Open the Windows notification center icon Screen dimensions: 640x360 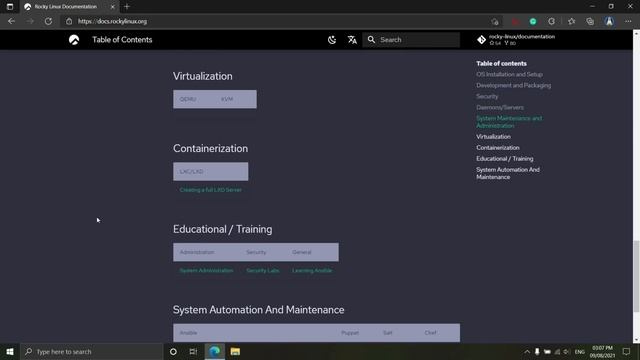pos(626,351)
